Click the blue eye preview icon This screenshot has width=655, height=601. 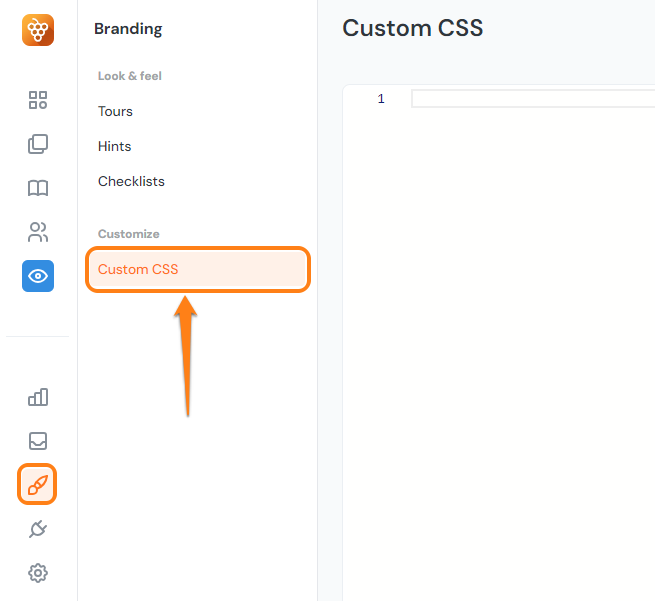click(38, 276)
